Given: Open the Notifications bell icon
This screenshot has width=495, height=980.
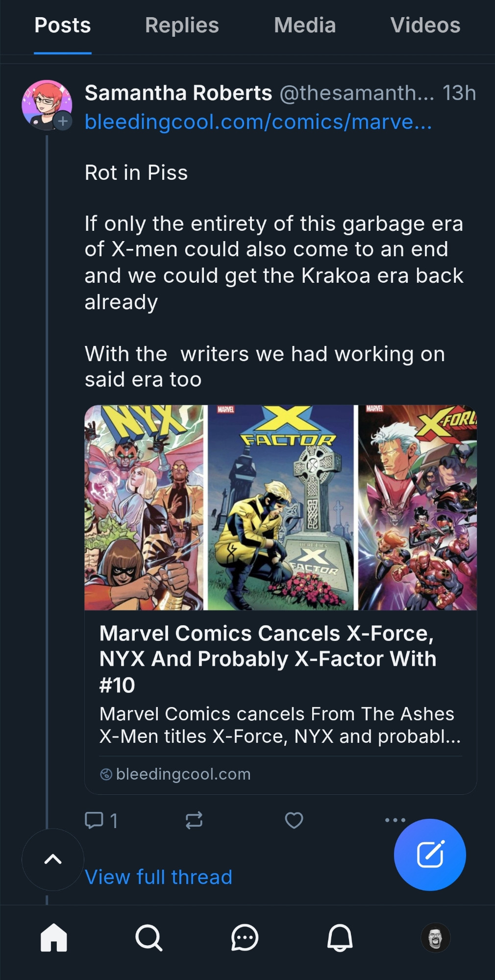Looking at the screenshot, I should click(340, 937).
